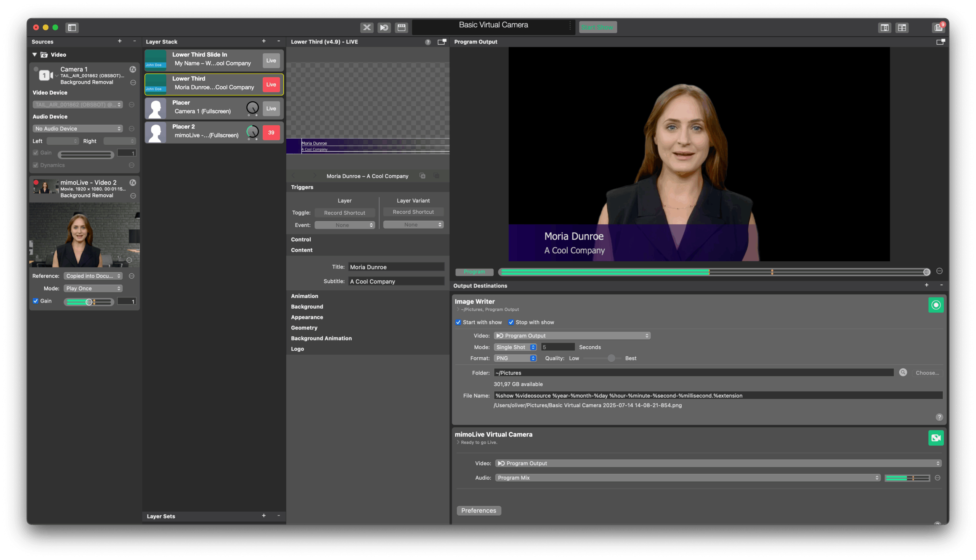Click the clapperboard icon in toolbar
Image resolution: width=976 pixels, height=560 pixels.
[x=401, y=27]
